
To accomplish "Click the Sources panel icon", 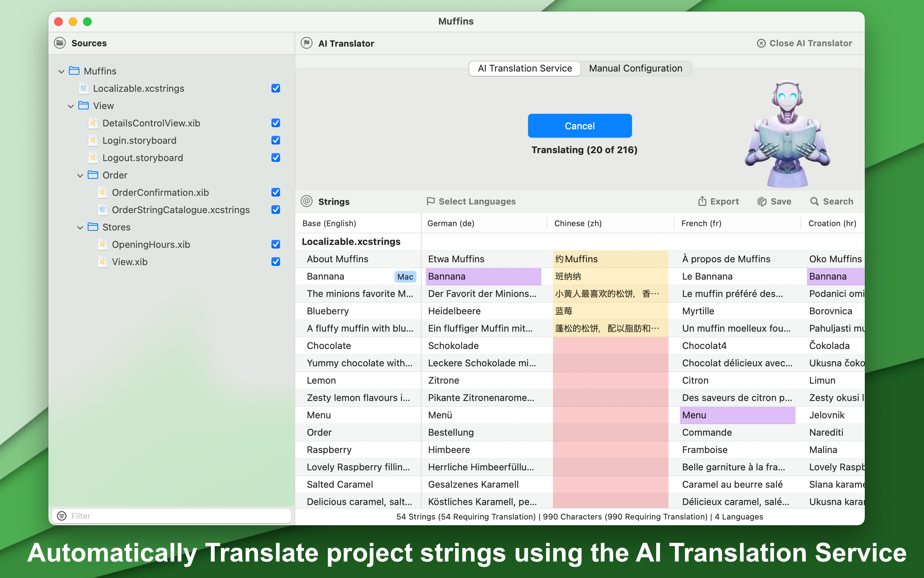I will [60, 43].
